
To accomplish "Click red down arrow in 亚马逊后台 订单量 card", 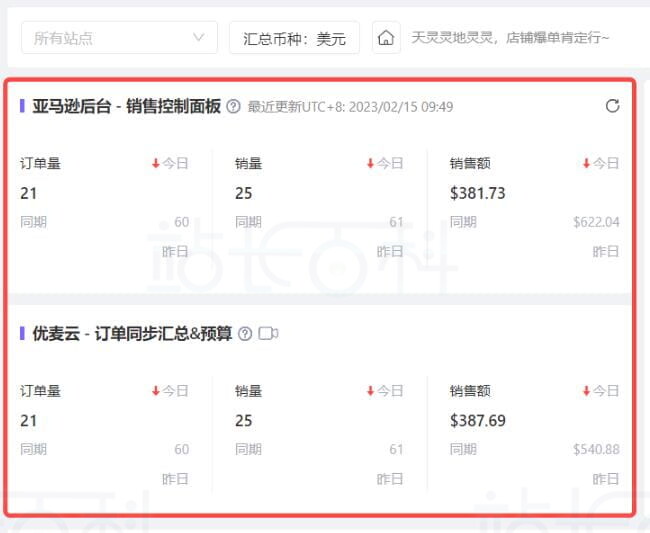I will point(156,163).
